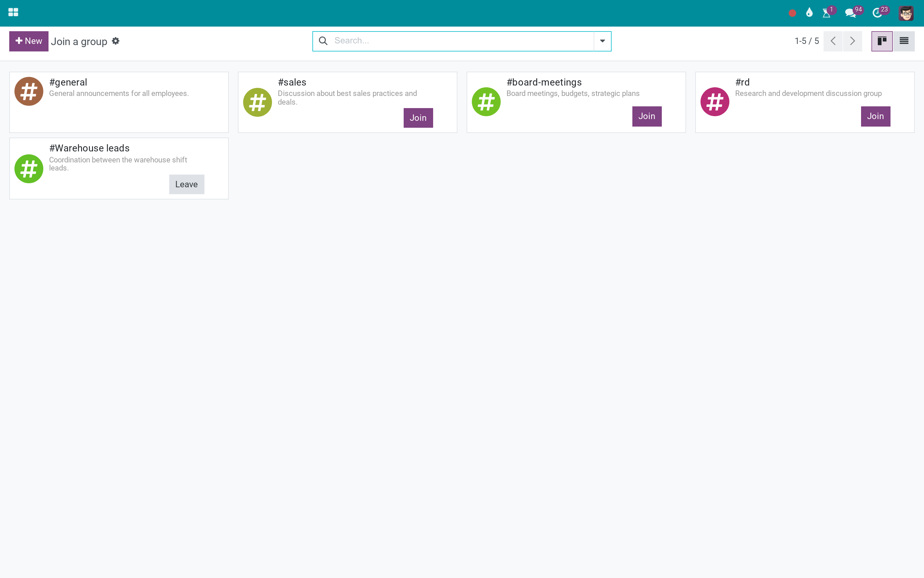Click the #general channel title

(68, 82)
